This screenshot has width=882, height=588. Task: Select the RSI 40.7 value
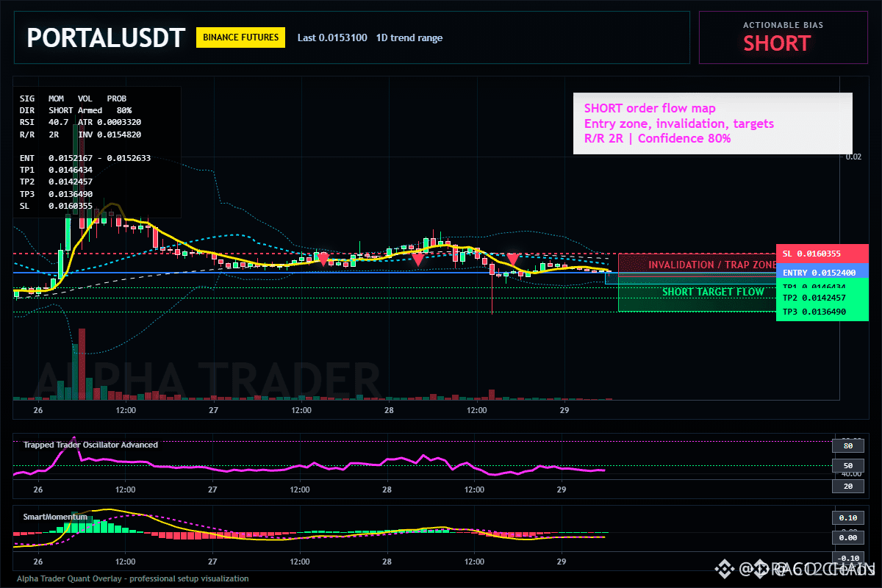(44, 121)
